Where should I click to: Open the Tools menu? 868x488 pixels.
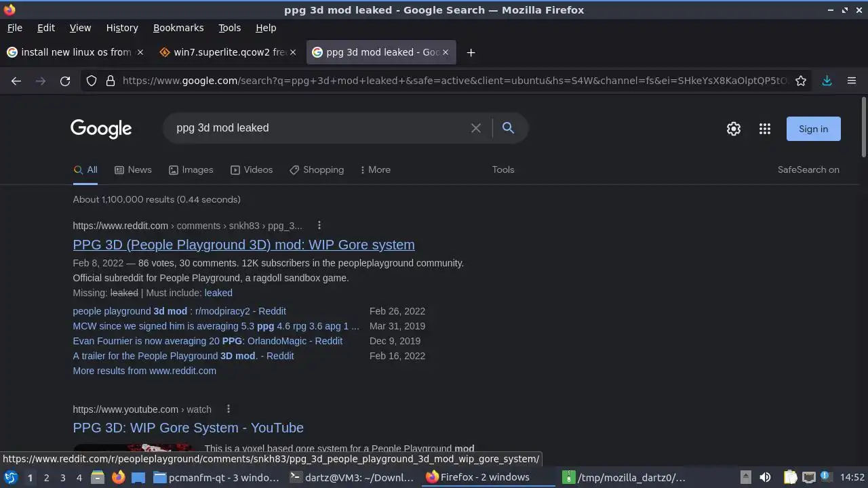tap(230, 28)
